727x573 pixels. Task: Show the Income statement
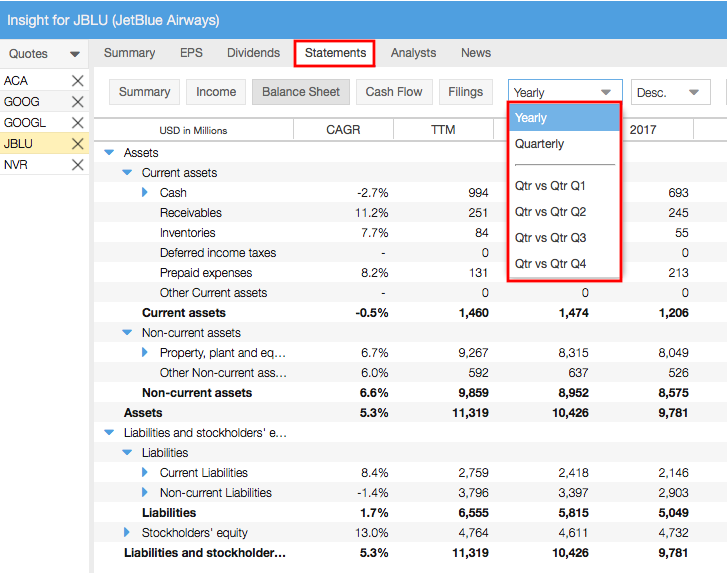click(x=216, y=92)
